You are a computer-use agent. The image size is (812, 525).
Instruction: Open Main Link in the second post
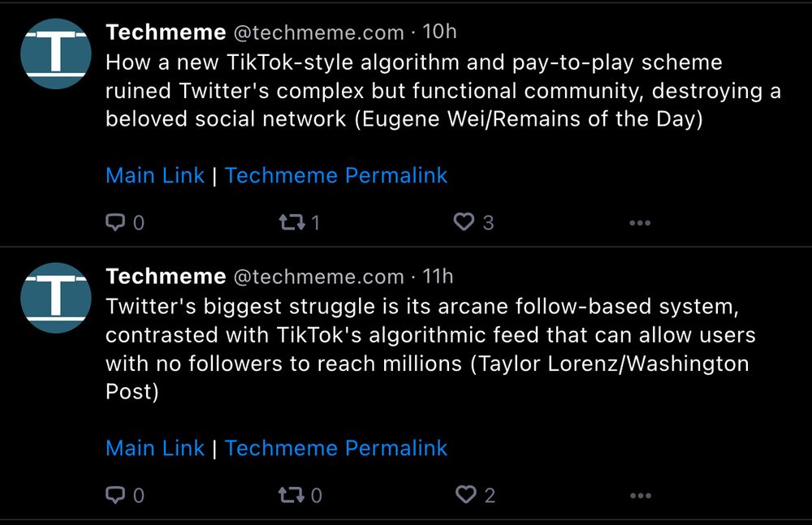(x=155, y=448)
